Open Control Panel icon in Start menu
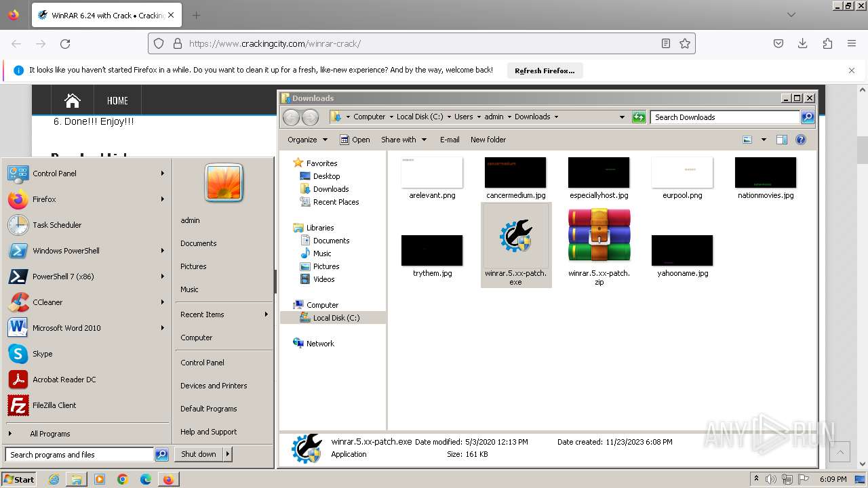Image resolution: width=868 pixels, height=488 pixels. (18, 174)
